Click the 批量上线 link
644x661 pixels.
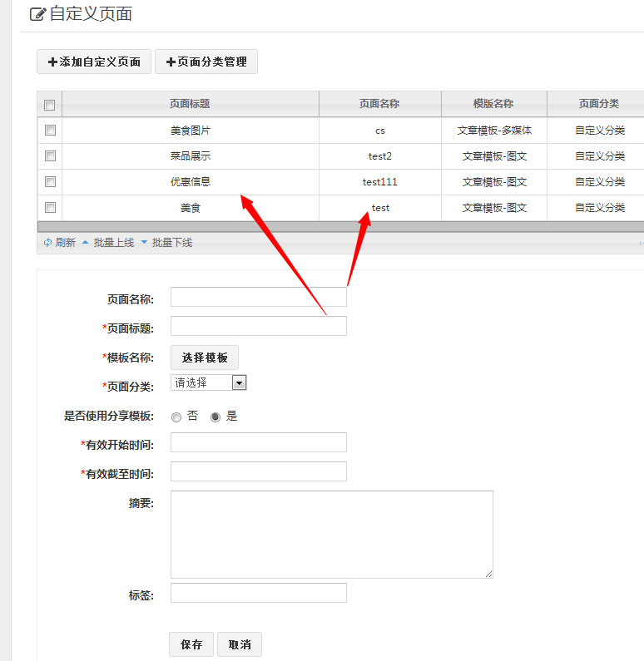pos(114,243)
